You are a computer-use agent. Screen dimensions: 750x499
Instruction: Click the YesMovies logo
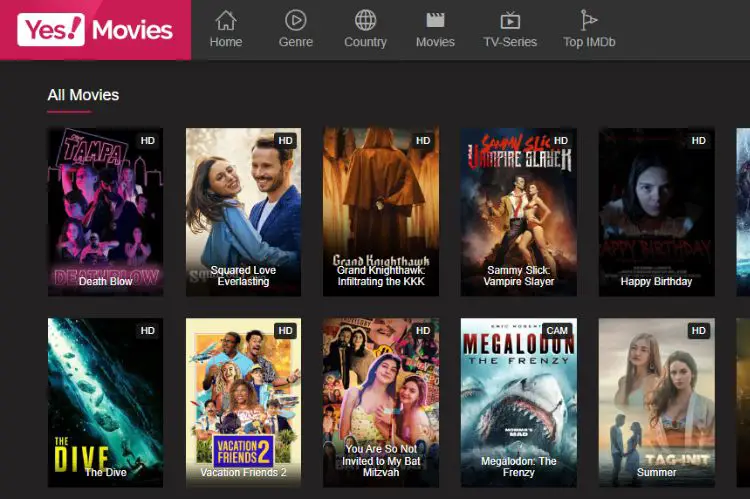click(x=95, y=30)
